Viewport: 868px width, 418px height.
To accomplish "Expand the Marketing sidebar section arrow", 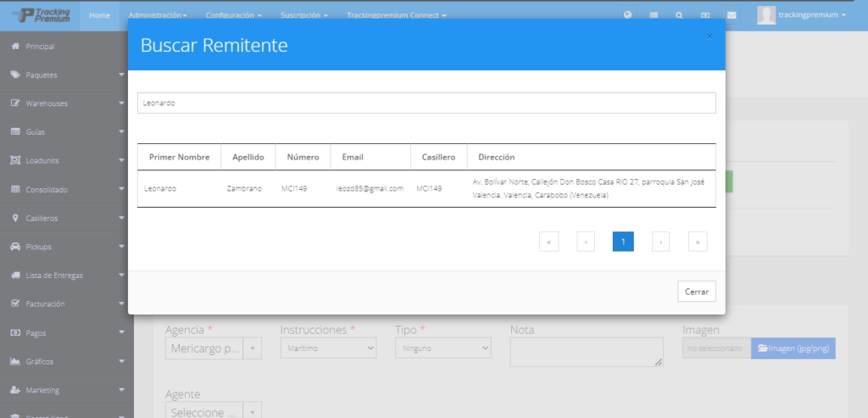I will (122, 390).
